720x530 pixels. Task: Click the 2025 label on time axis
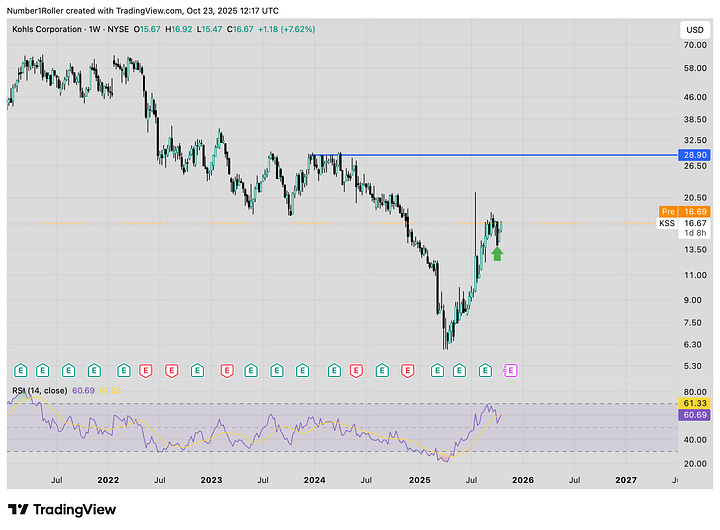click(420, 480)
